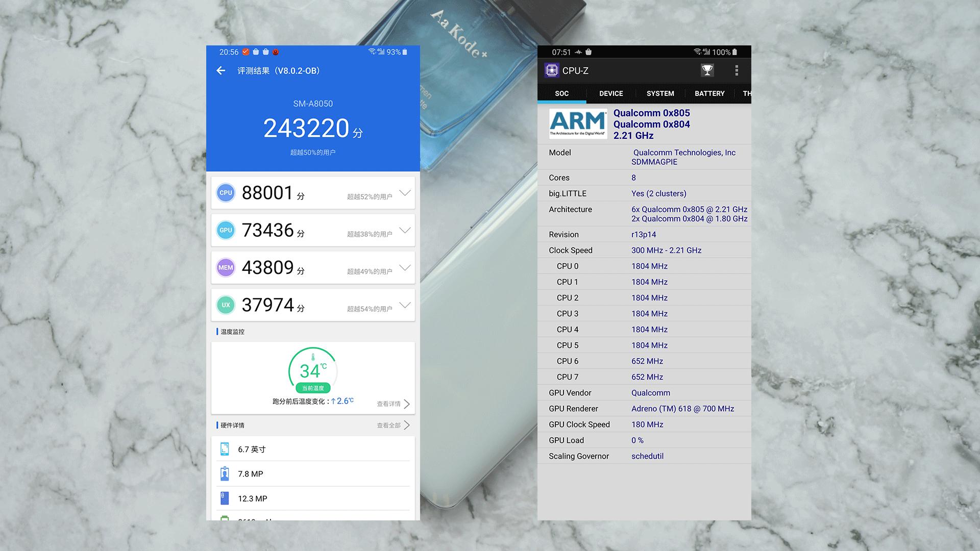980x551 pixels.
Task: Click the total score 243220
Action: 306,128
